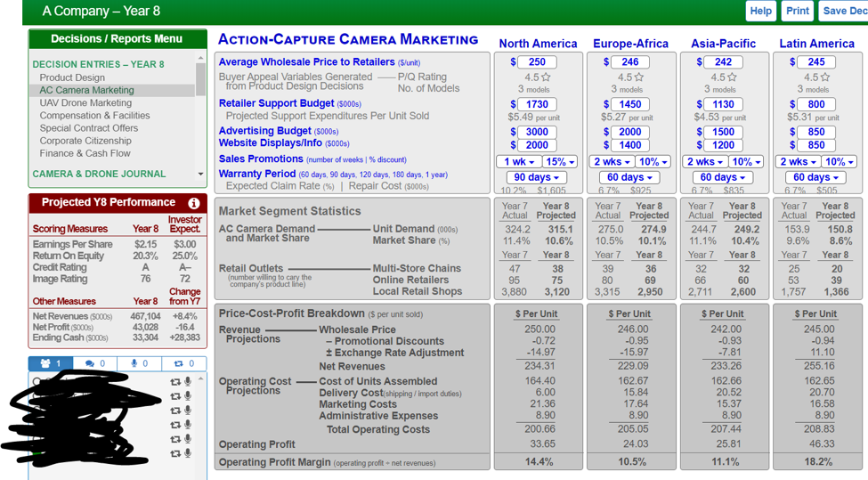The height and width of the screenshot is (480, 868).
Task: Open Latin America 10% discount dropdown
Action: (x=840, y=162)
